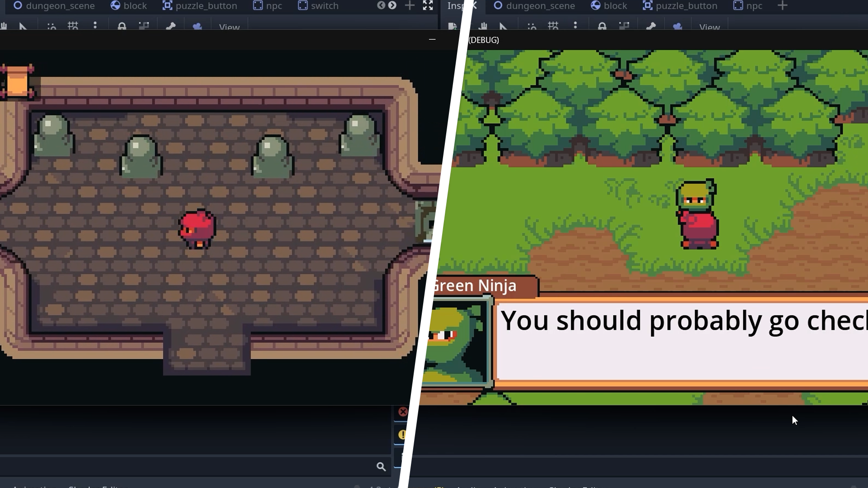Minimize the dungeon game window
This screenshot has height=488, width=868.
tap(432, 39)
